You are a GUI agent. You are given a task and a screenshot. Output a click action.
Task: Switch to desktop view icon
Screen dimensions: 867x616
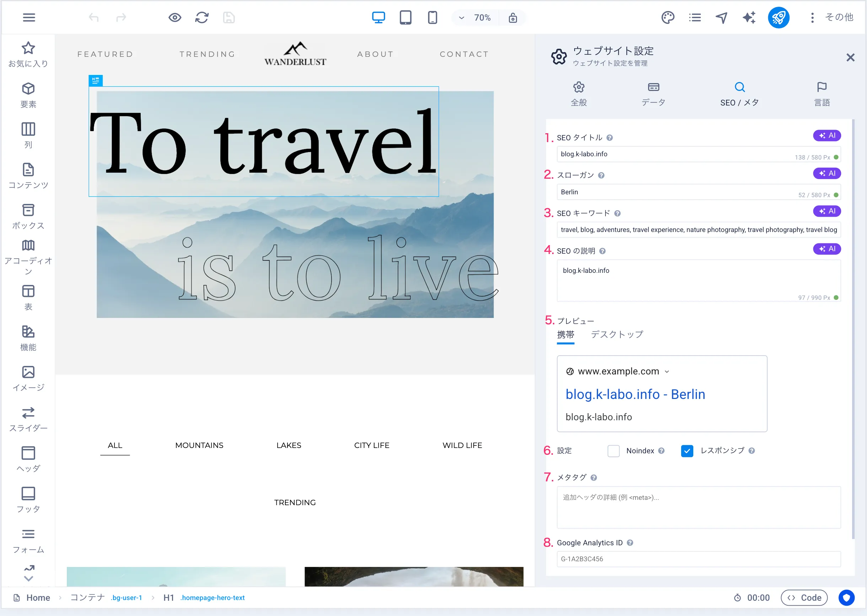pos(378,17)
